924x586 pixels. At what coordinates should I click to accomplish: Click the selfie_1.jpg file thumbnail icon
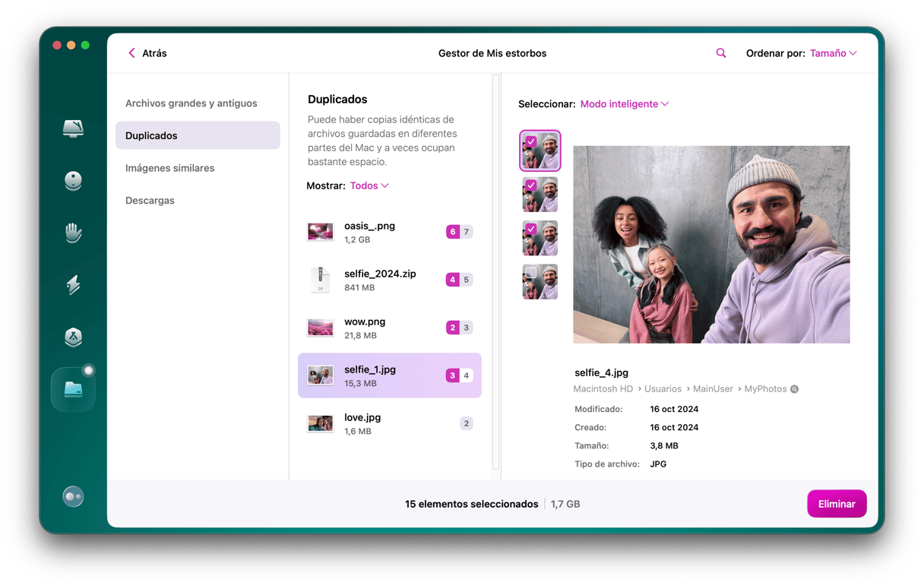[320, 375]
